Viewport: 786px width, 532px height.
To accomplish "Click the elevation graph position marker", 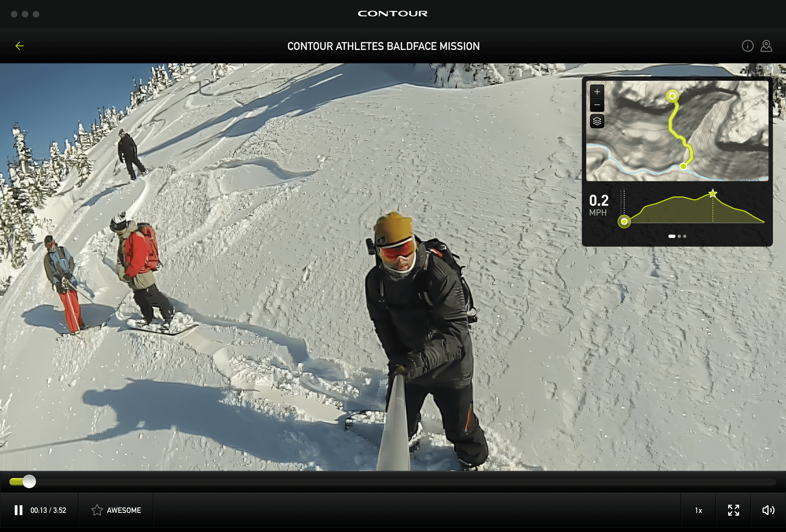I will (624, 222).
